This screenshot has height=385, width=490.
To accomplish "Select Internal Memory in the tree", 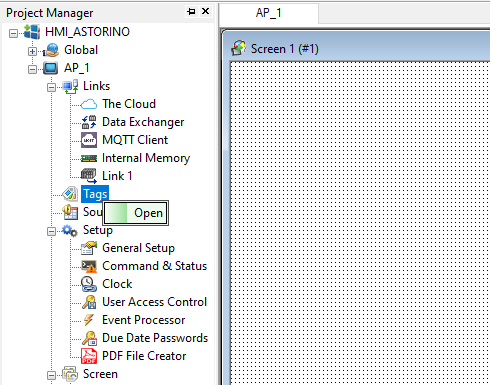I will (146, 158).
